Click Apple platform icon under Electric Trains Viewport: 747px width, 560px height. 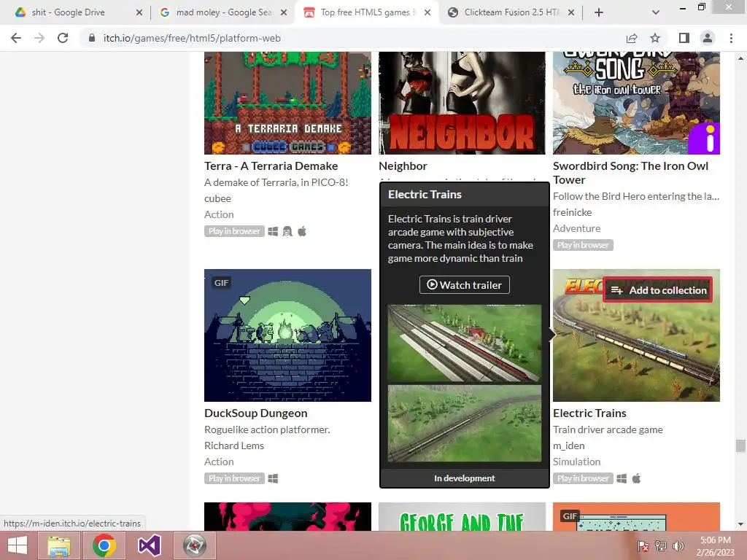[636, 478]
